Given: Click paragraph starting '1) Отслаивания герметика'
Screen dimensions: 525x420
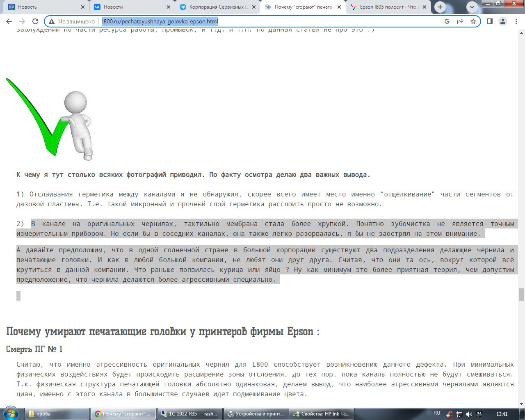Looking at the screenshot, I should tap(265, 199).
